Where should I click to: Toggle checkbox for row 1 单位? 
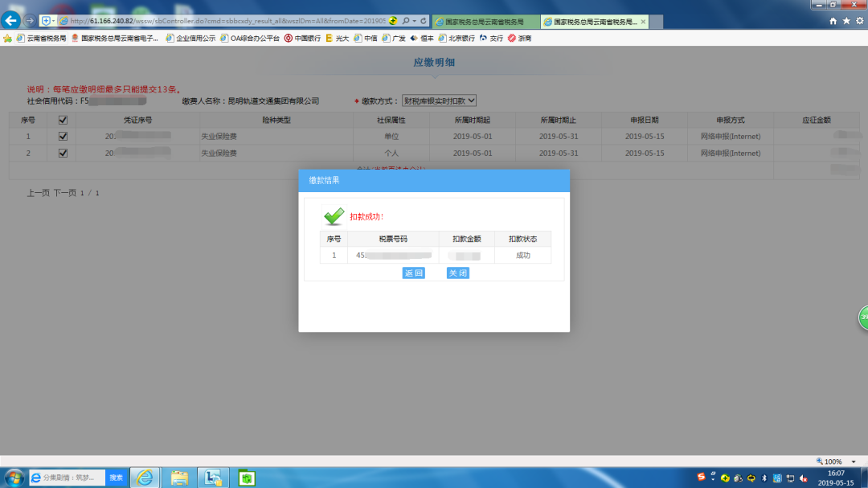click(x=63, y=136)
